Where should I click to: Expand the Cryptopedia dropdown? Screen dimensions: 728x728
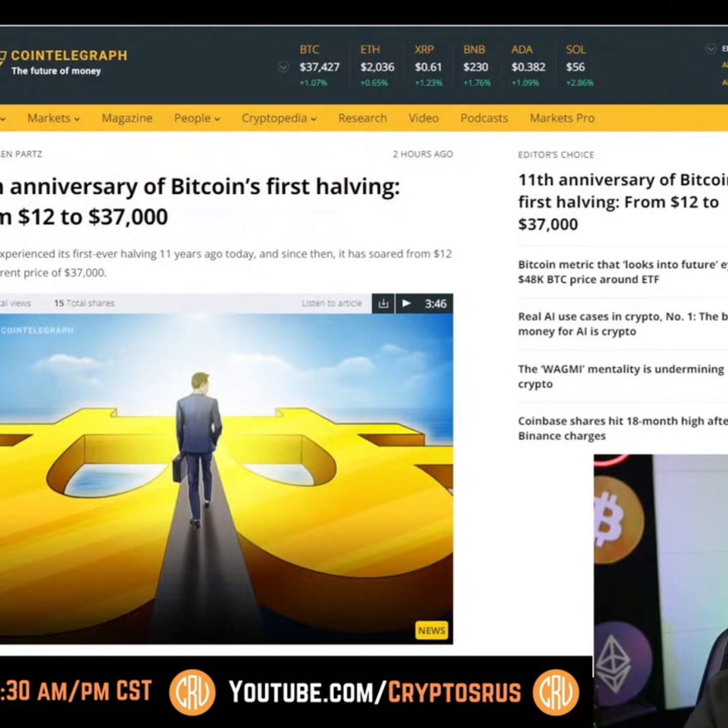click(279, 118)
